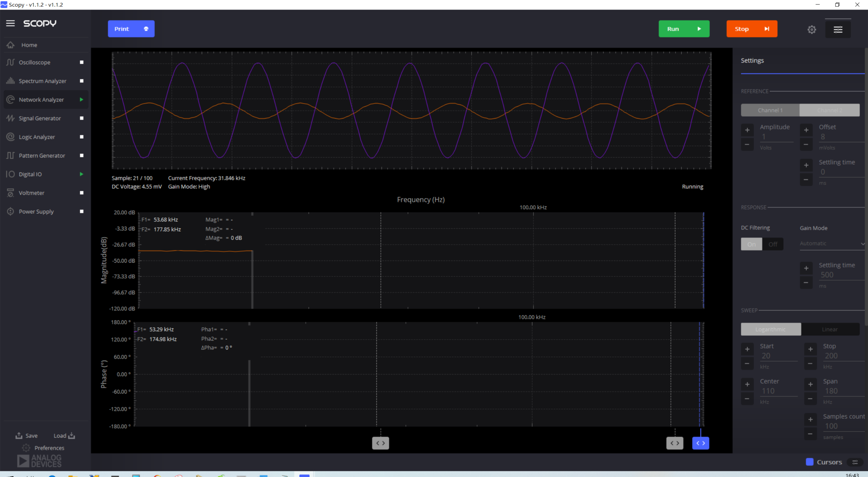Screen dimensions: 868x477
Task: Turn DC Filtering Off
Action: click(773, 244)
